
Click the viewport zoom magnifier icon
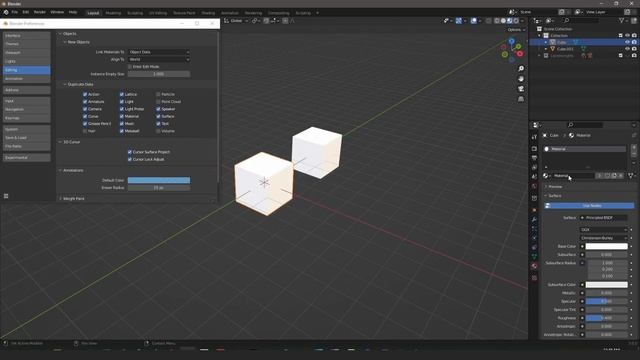521,69
